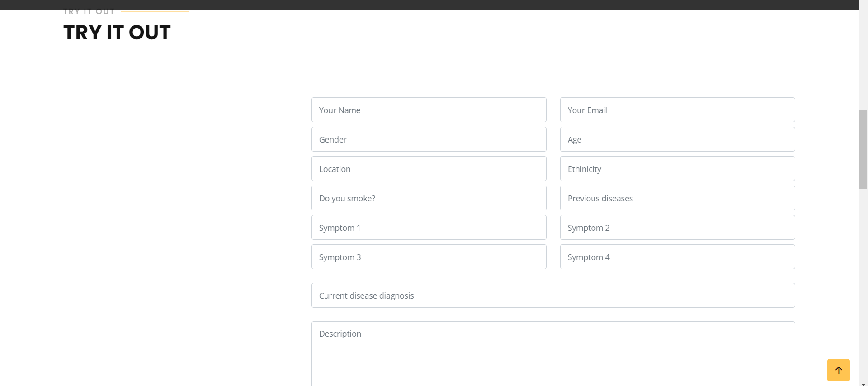Select the Gender input box
The width and height of the screenshot is (868, 386).
pyautogui.click(x=429, y=139)
